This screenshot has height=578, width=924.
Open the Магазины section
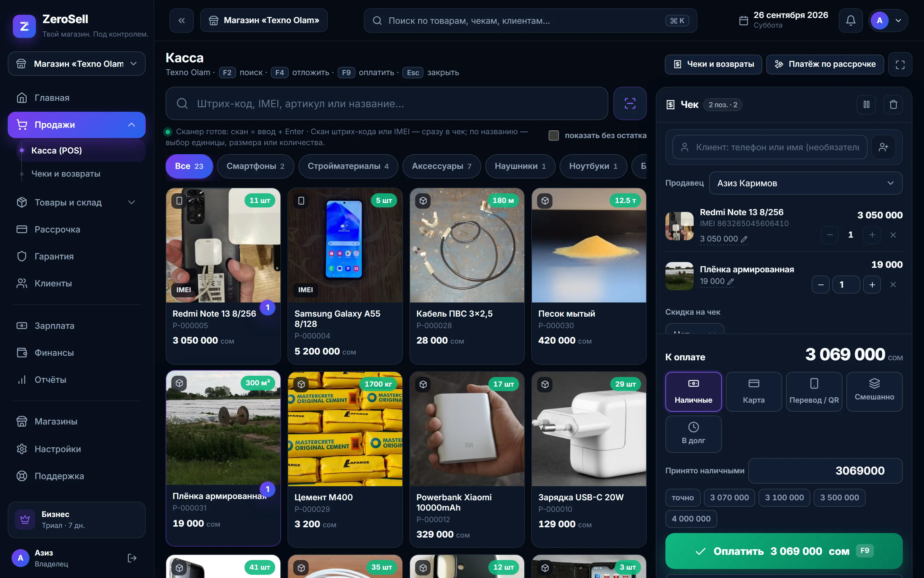point(76,422)
